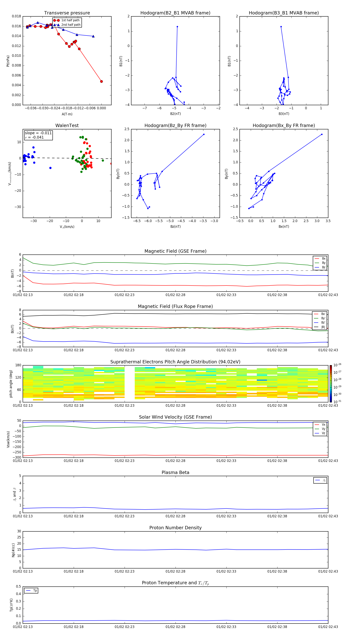
Task: Click the 'Vsw(km/s)' axis label
Action: 8,439
